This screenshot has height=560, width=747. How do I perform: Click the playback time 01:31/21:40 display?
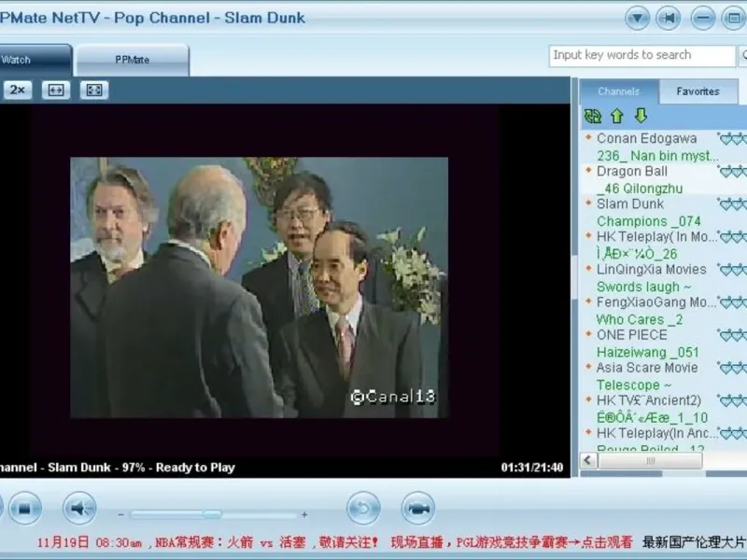531,468
